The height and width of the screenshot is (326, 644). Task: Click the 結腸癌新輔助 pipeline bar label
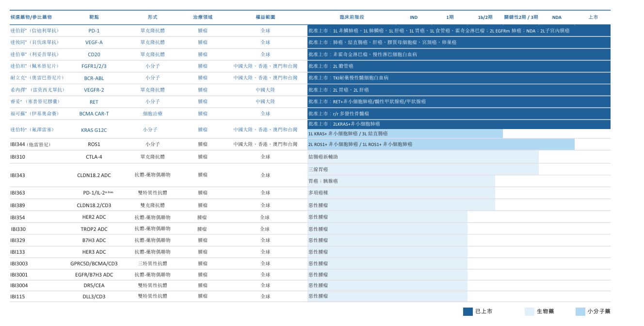tap(323, 157)
